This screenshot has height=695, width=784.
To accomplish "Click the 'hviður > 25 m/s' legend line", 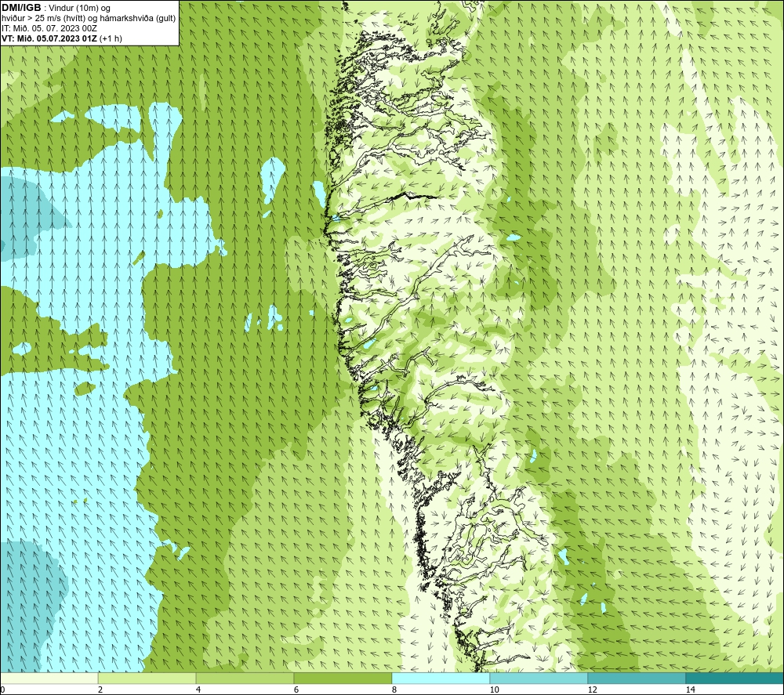I will pos(89,19).
